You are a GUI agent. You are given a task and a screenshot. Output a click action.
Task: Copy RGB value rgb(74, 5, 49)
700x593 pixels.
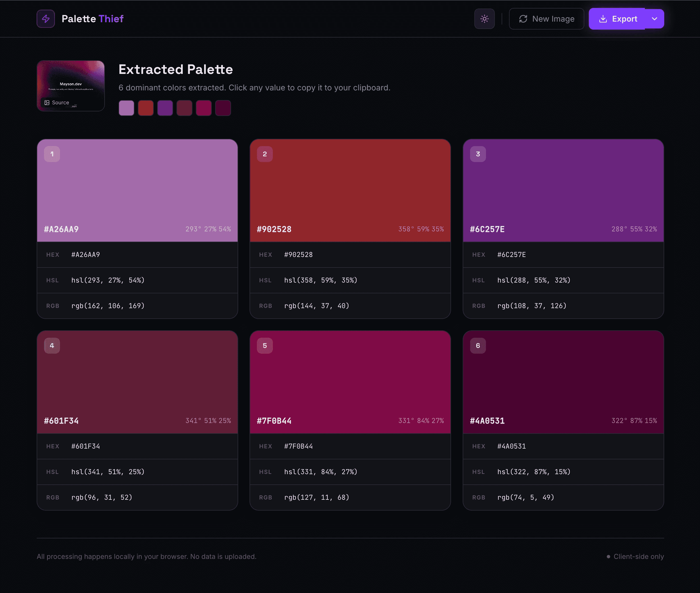tap(525, 497)
